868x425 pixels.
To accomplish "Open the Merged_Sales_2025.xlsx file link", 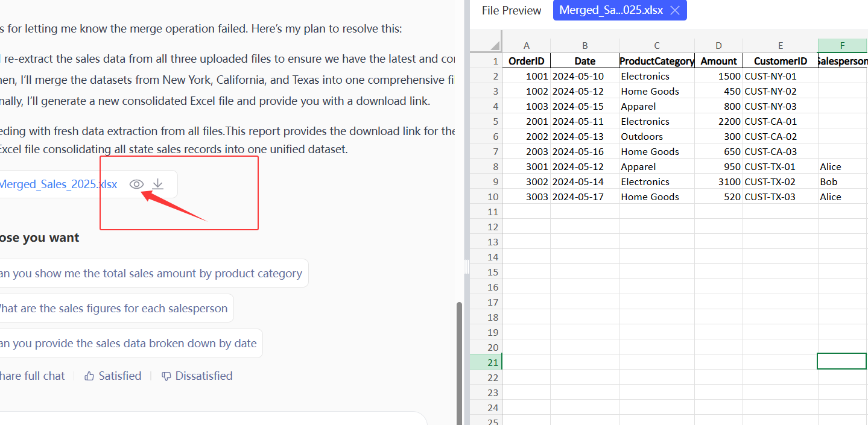I will (x=58, y=184).
